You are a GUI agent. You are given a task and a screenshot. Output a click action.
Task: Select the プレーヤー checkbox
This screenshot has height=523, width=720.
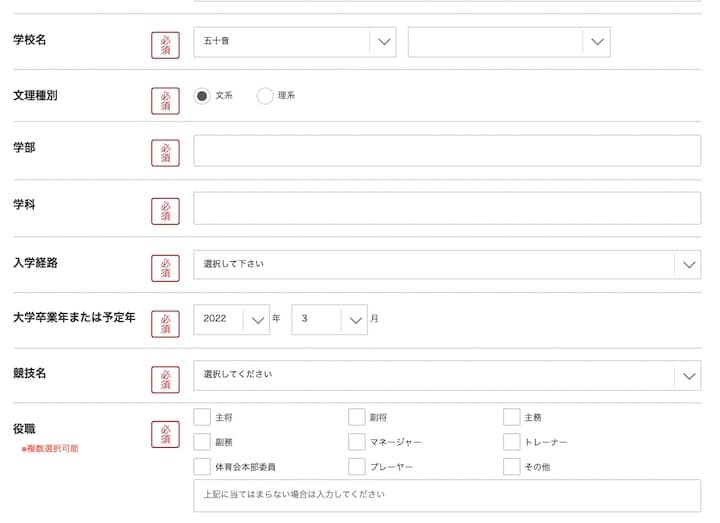coord(357,467)
